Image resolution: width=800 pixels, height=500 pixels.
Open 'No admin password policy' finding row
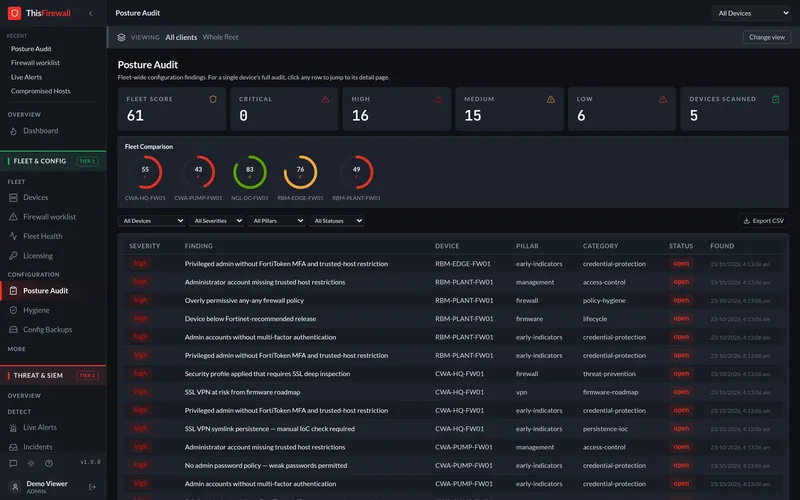pos(453,466)
